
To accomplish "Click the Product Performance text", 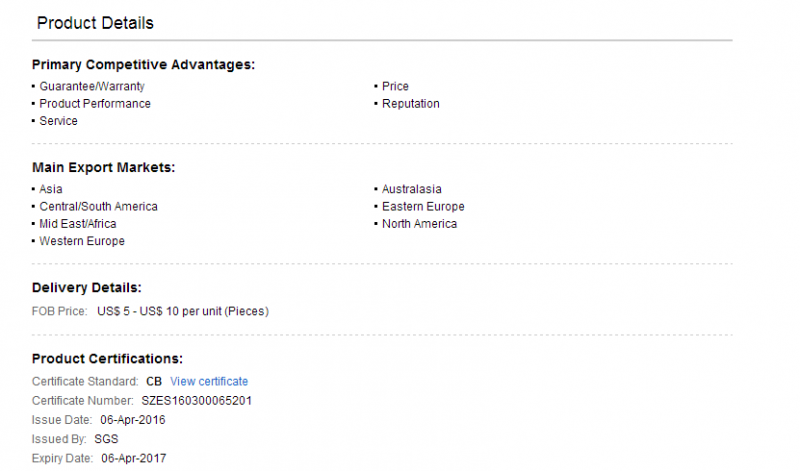I will [95, 104].
